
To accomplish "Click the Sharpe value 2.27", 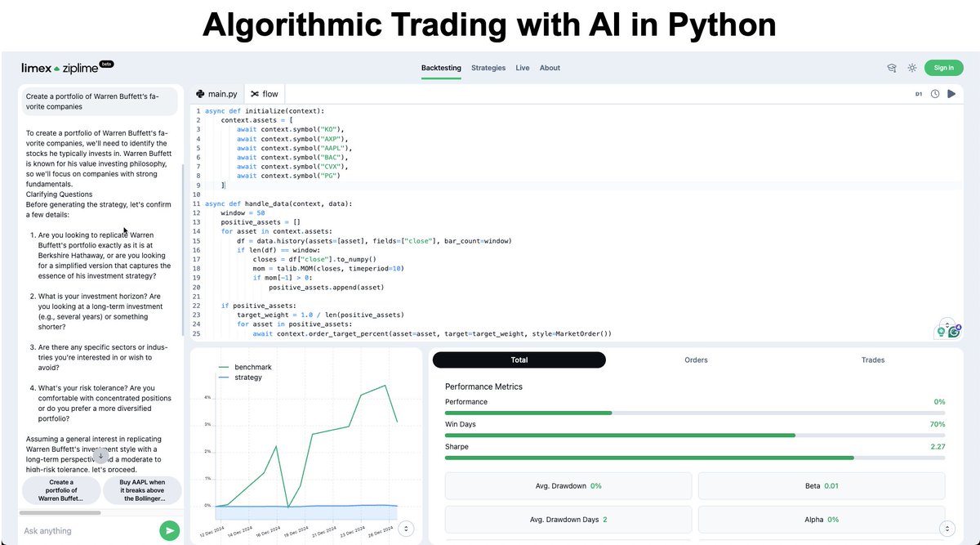I will pyautogui.click(x=938, y=447).
